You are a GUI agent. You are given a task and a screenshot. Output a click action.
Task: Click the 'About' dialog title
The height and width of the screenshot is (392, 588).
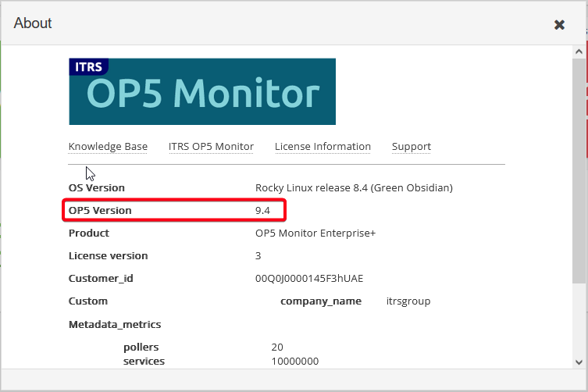[33, 23]
